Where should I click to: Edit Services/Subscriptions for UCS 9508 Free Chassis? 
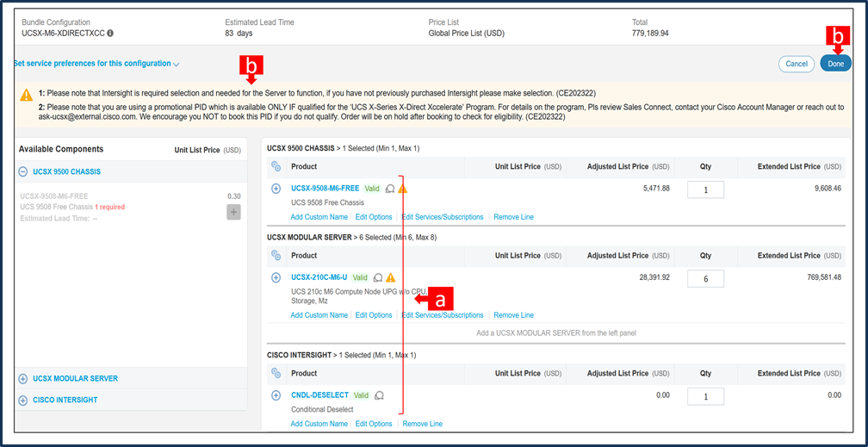tap(443, 217)
